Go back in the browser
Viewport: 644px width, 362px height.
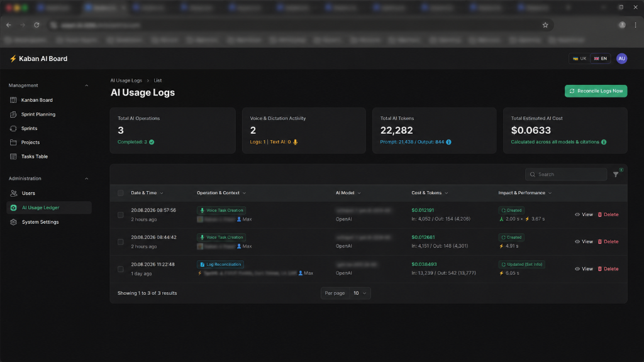pos(9,25)
